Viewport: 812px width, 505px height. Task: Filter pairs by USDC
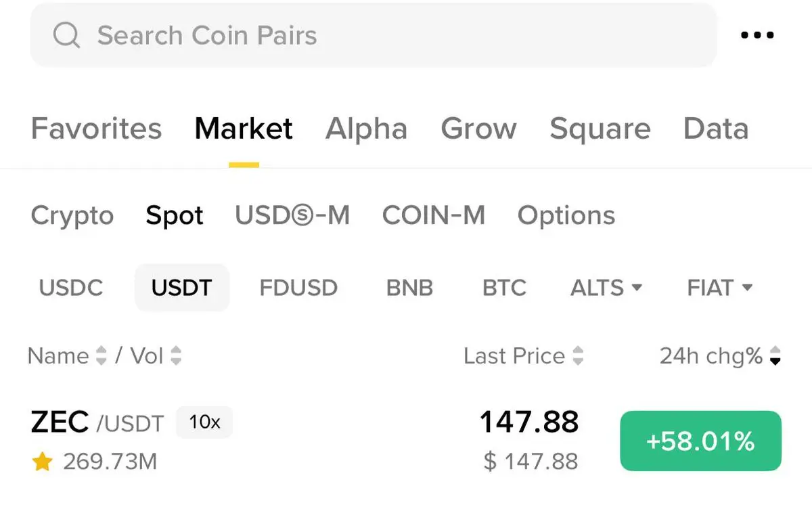[x=71, y=288]
